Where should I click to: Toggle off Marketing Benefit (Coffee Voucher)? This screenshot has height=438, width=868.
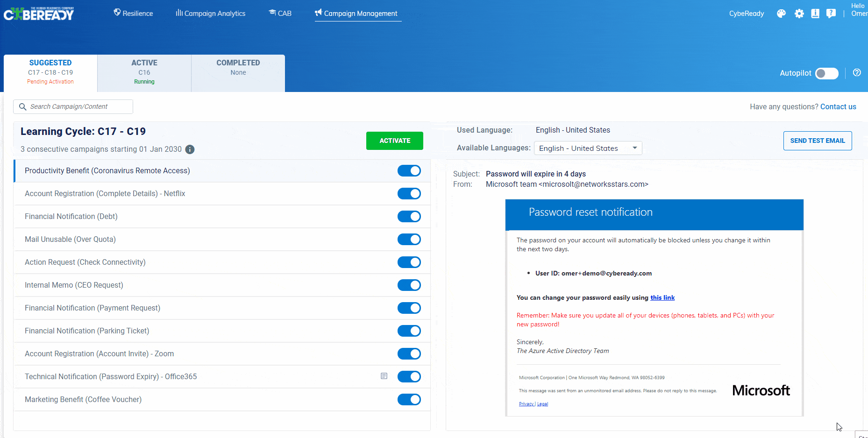[x=409, y=399]
